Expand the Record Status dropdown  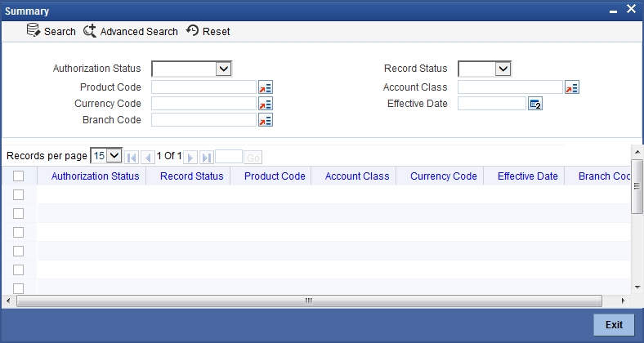(503, 69)
